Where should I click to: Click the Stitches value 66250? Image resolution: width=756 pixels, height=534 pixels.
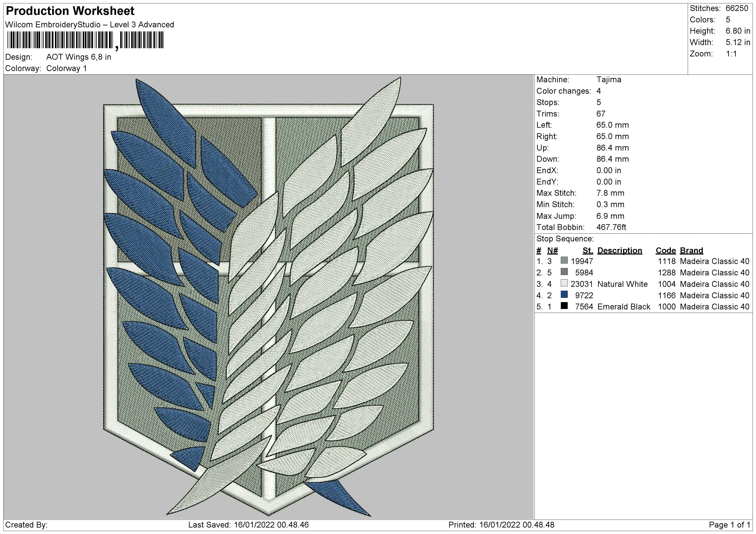click(x=737, y=8)
